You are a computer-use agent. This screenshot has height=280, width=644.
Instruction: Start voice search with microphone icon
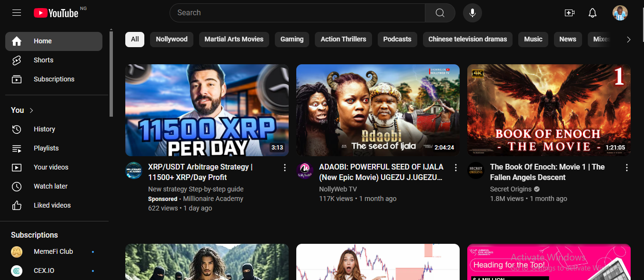(473, 13)
